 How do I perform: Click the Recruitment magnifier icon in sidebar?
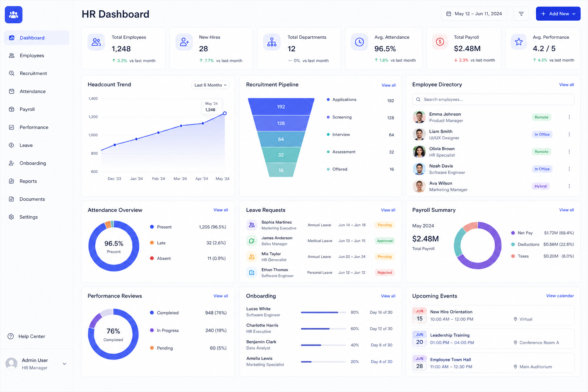(11, 73)
